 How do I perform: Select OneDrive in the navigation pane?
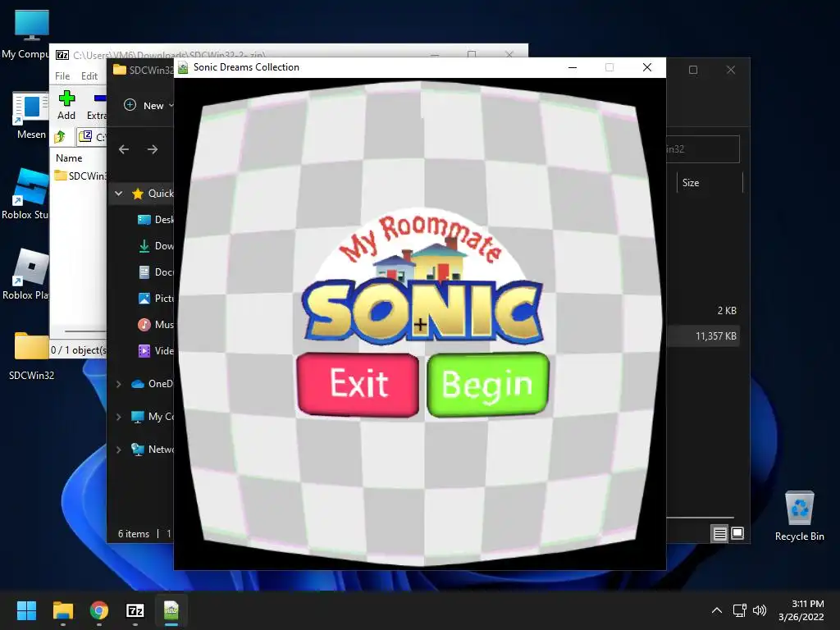pos(152,384)
